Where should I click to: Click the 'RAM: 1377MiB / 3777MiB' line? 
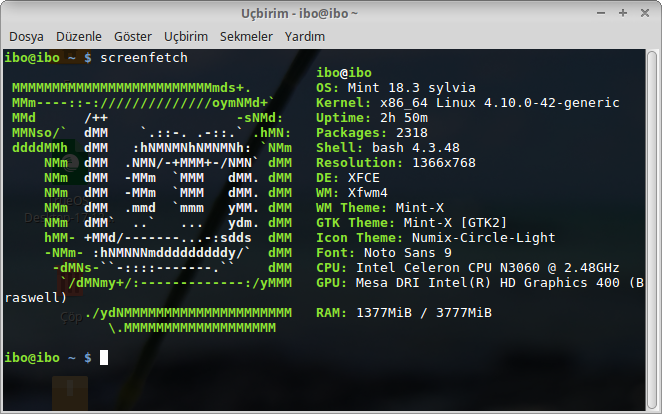click(x=404, y=313)
